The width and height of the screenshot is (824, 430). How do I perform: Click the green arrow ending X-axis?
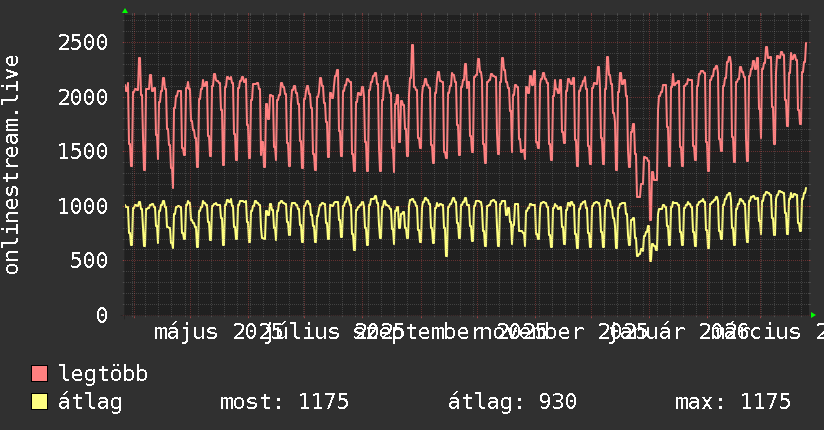pyautogui.click(x=813, y=315)
